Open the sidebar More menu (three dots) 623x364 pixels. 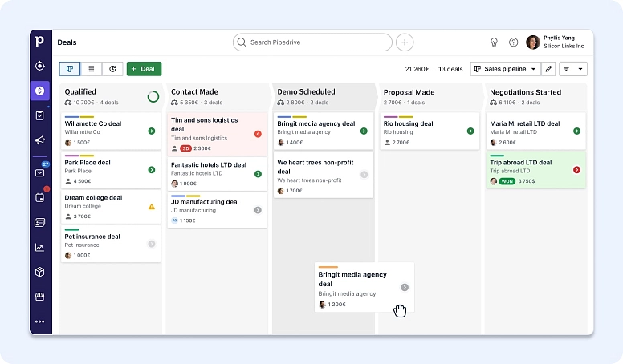tap(40, 322)
